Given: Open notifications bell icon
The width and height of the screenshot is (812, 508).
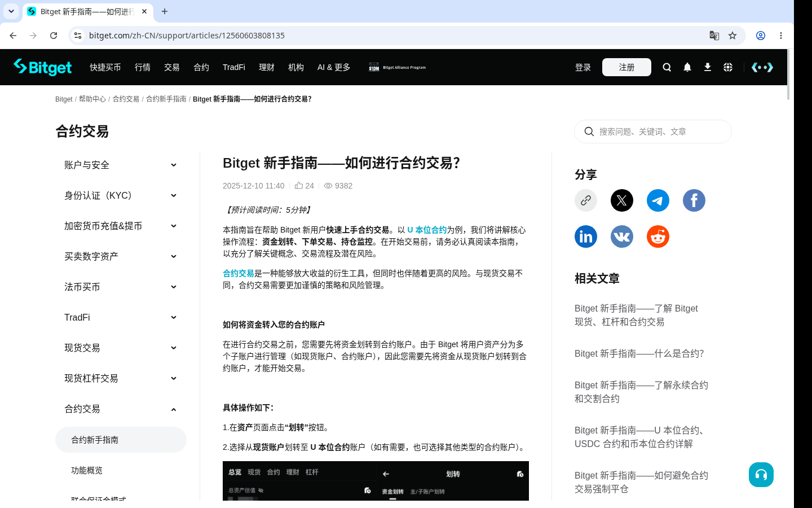Looking at the screenshot, I should (687, 67).
